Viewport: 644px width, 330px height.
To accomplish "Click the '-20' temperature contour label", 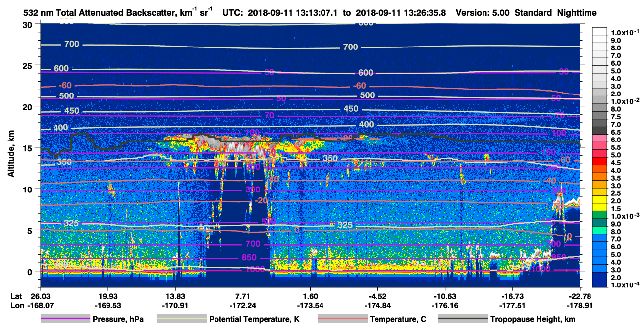I will pyautogui.click(x=262, y=201).
